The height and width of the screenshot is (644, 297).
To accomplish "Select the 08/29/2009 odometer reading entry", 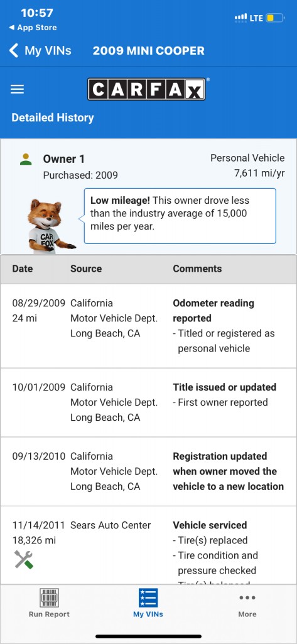I will 148,326.
